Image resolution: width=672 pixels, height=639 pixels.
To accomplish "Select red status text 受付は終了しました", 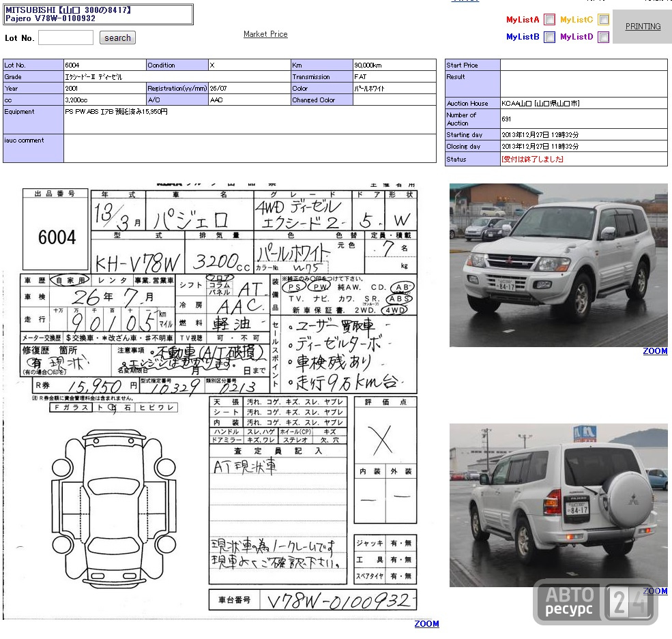I will tap(532, 159).
